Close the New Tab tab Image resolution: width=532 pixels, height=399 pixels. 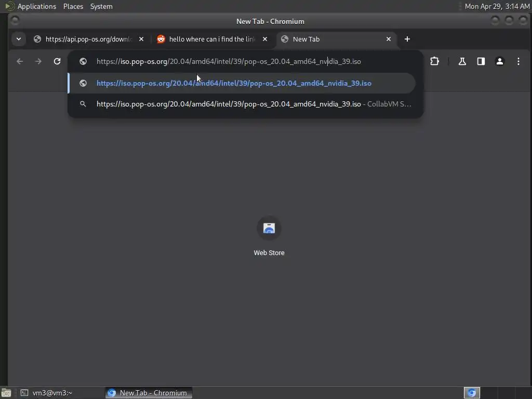[389, 39]
